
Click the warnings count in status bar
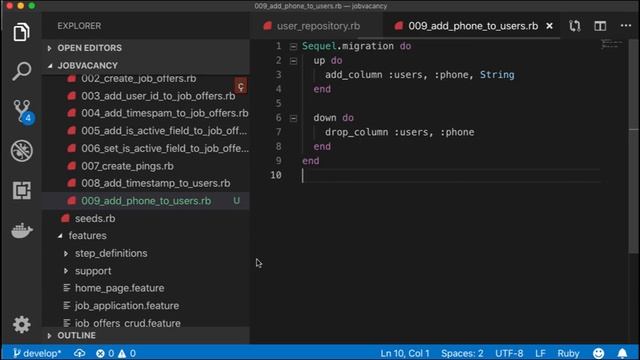[x=127, y=353]
